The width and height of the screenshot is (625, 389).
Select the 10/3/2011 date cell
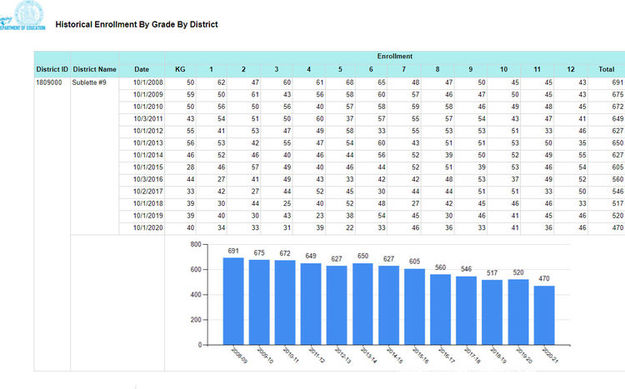[148, 119]
